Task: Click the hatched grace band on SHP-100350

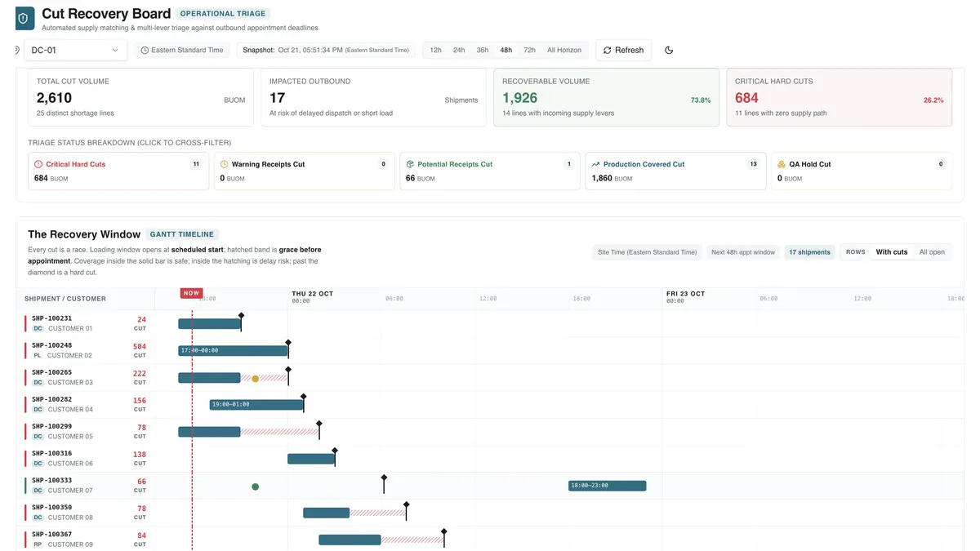Action: point(377,513)
